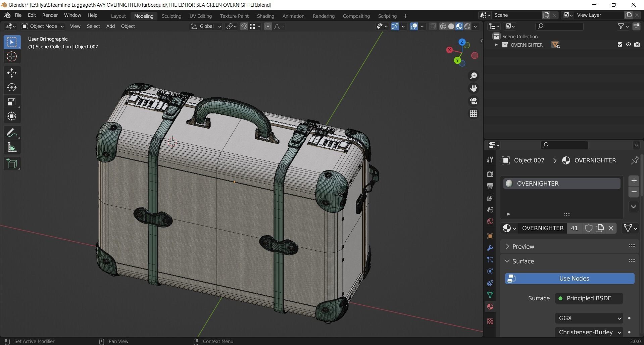Click the Use Nodes button
This screenshot has width=644, height=345.
(x=569, y=279)
